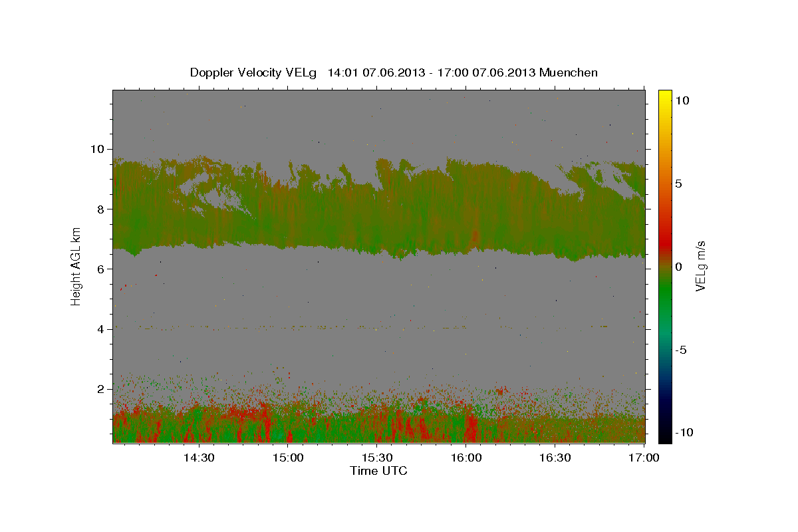798x532 pixels.
Task: Click the 'Muenchen' location in the title
Action: click(x=569, y=72)
